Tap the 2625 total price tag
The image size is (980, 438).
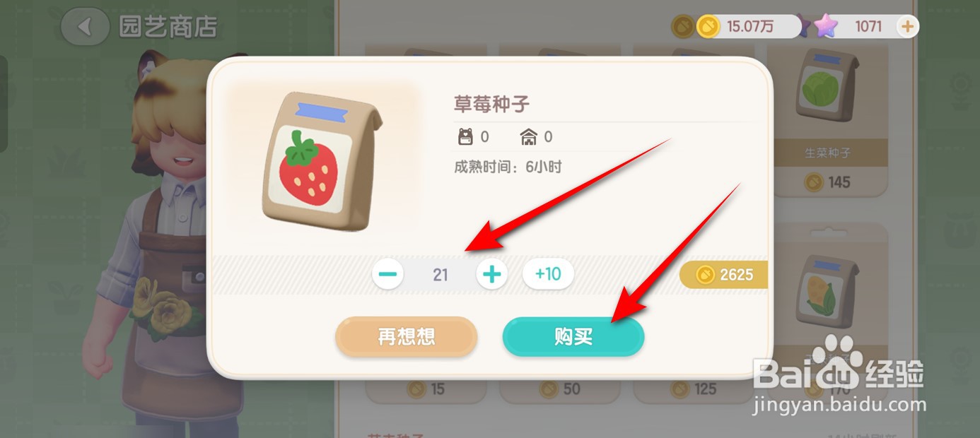(x=724, y=275)
